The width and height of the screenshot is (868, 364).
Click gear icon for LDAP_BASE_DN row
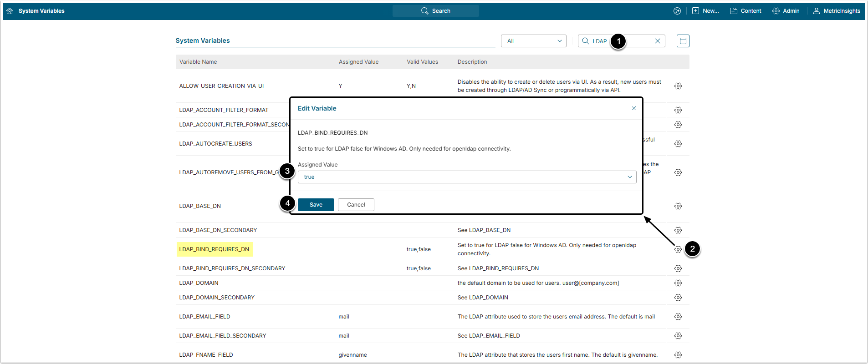click(678, 206)
